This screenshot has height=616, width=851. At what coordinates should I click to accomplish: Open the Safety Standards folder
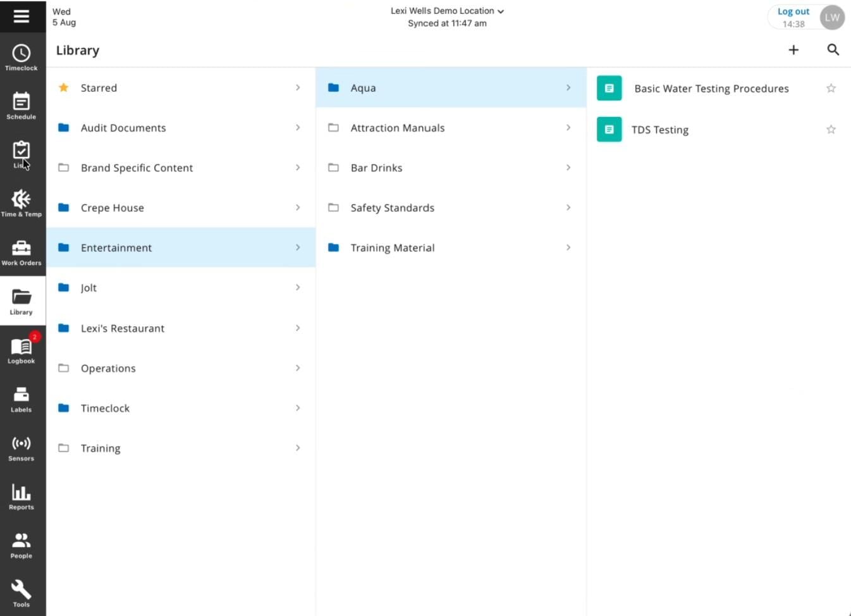click(451, 207)
